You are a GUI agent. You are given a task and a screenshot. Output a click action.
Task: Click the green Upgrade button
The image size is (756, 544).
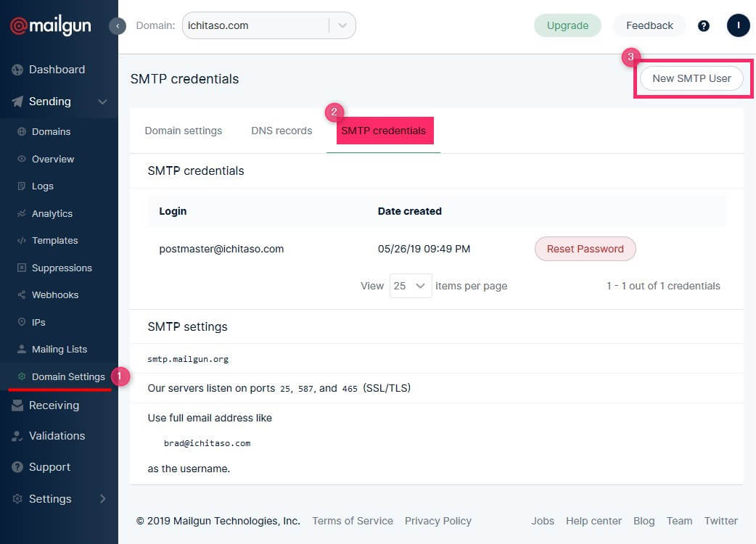(x=567, y=25)
